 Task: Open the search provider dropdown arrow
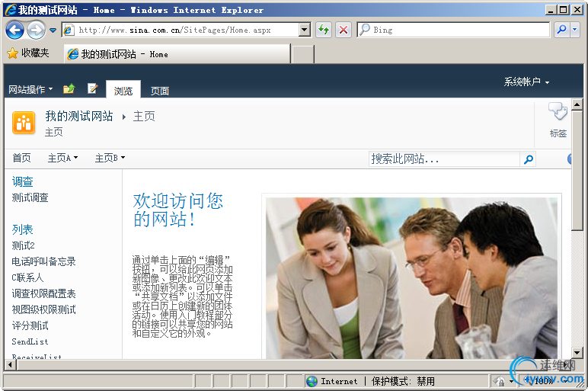coord(575,30)
